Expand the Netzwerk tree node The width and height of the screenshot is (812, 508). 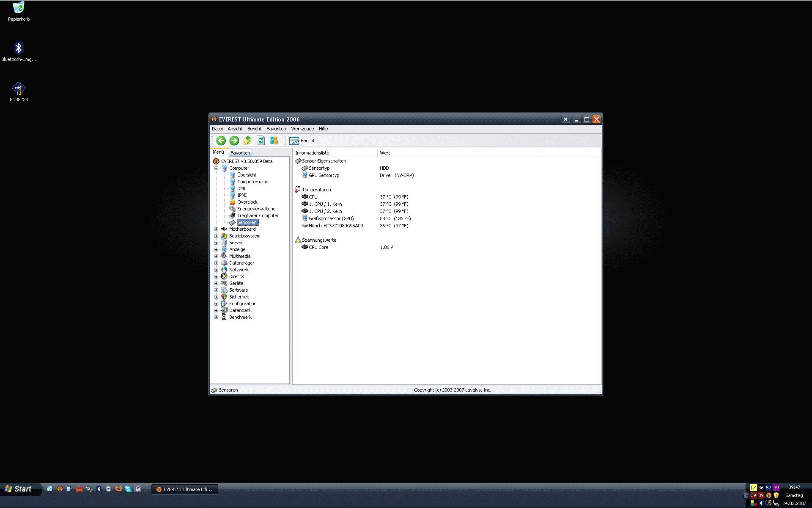pyautogui.click(x=217, y=270)
